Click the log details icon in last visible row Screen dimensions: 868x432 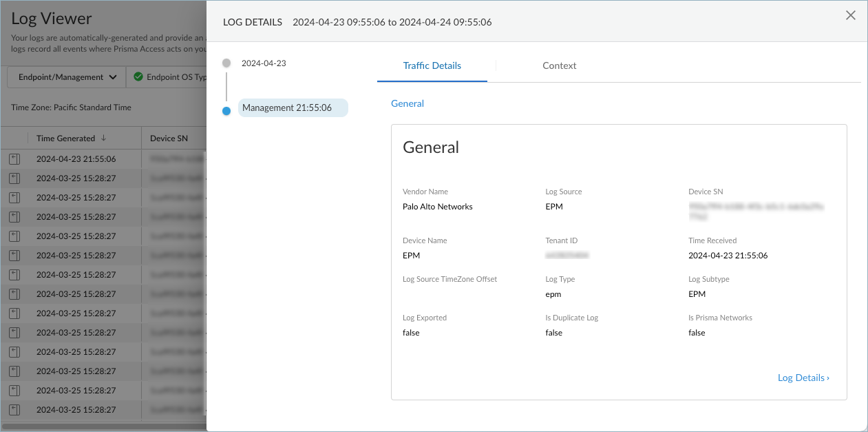click(x=14, y=410)
